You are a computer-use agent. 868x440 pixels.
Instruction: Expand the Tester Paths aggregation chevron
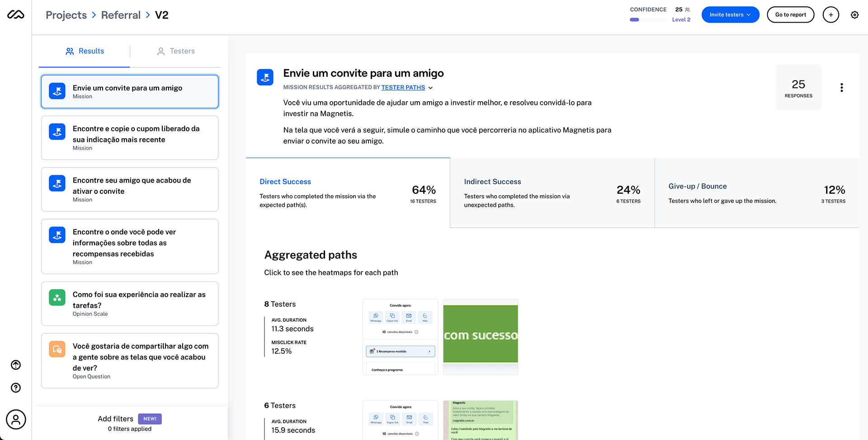430,88
